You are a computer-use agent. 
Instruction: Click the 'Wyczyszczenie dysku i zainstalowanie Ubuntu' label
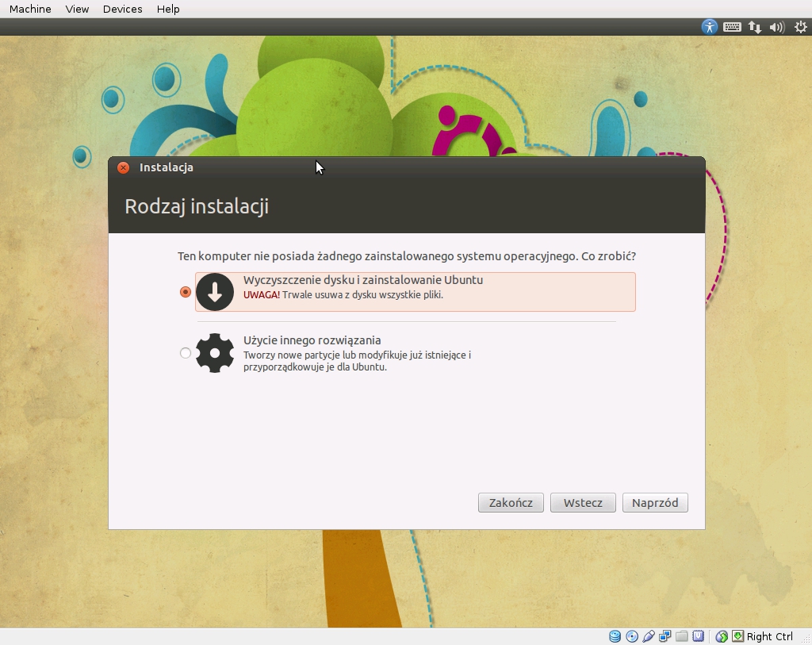tap(363, 280)
